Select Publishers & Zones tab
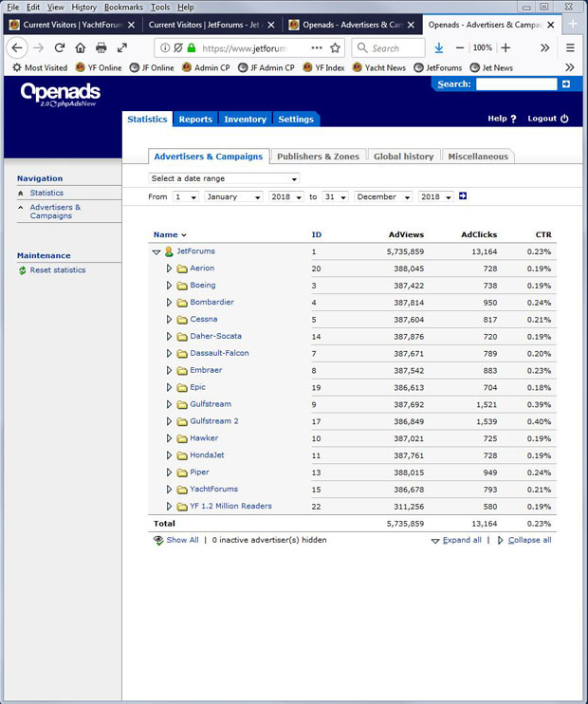This screenshot has width=588, height=704. coord(319,157)
